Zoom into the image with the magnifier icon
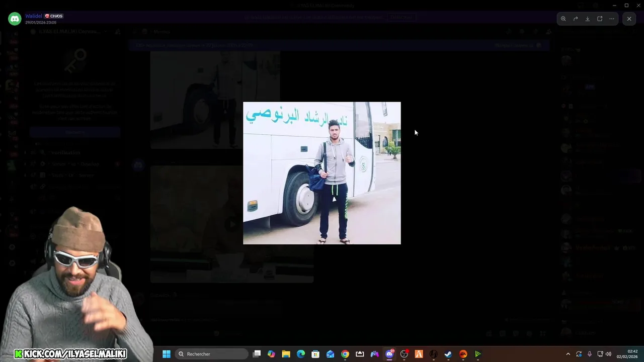 click(563, 19)
